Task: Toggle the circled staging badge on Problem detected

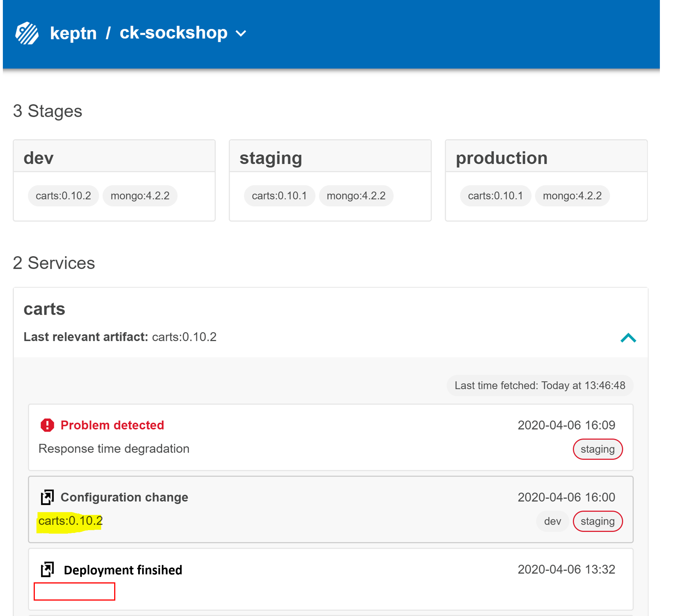Action: 597,449
